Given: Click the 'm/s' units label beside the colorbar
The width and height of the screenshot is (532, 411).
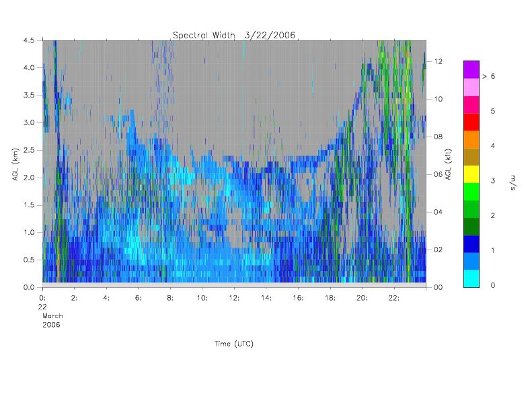Looking at the screenshot, I should click(512, 183).
